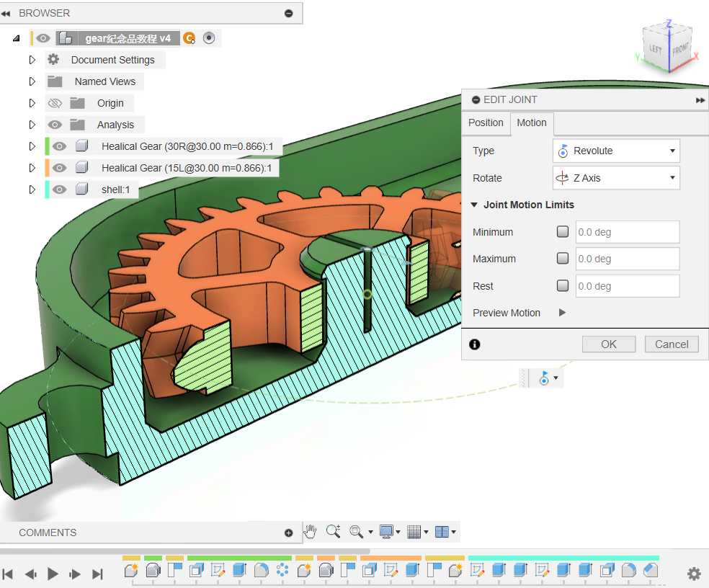Enable the Minimum joint limit checkbox
The width and height of the screenshot is (709, 588).
(x=563, y=232)
